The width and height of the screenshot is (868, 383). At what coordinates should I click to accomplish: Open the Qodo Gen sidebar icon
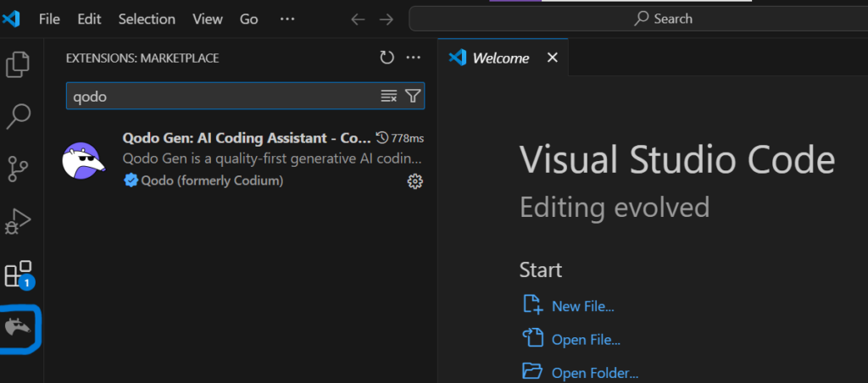(19, 328)
